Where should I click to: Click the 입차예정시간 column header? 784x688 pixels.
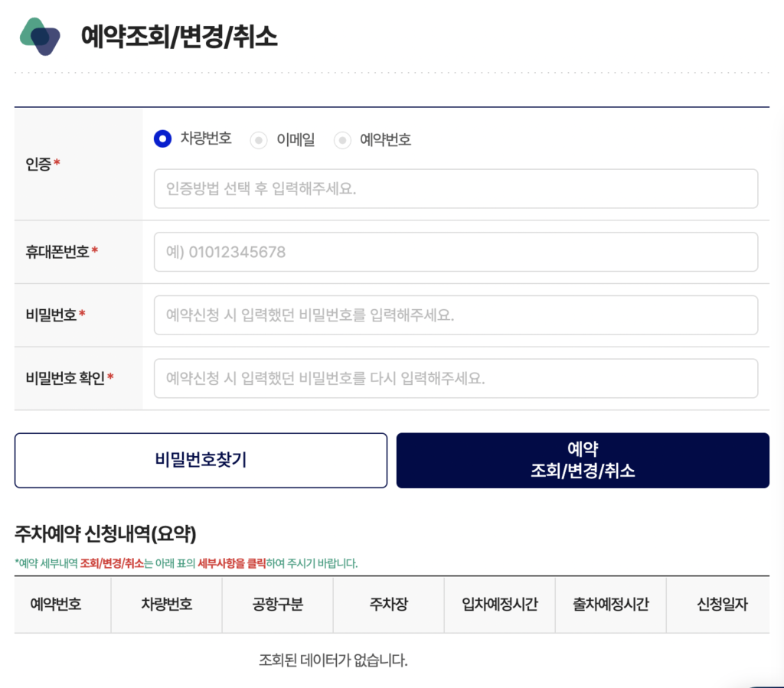pyautogui.click(x=499, y=605)
